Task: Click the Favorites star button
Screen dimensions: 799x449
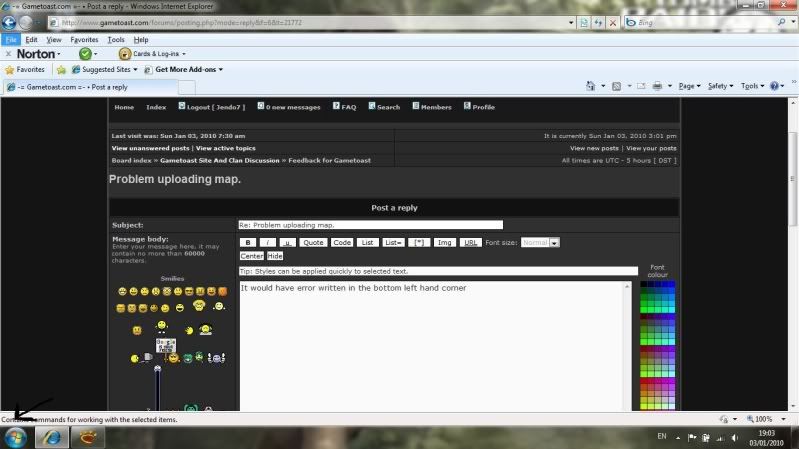Action: (x=24, y=69)
